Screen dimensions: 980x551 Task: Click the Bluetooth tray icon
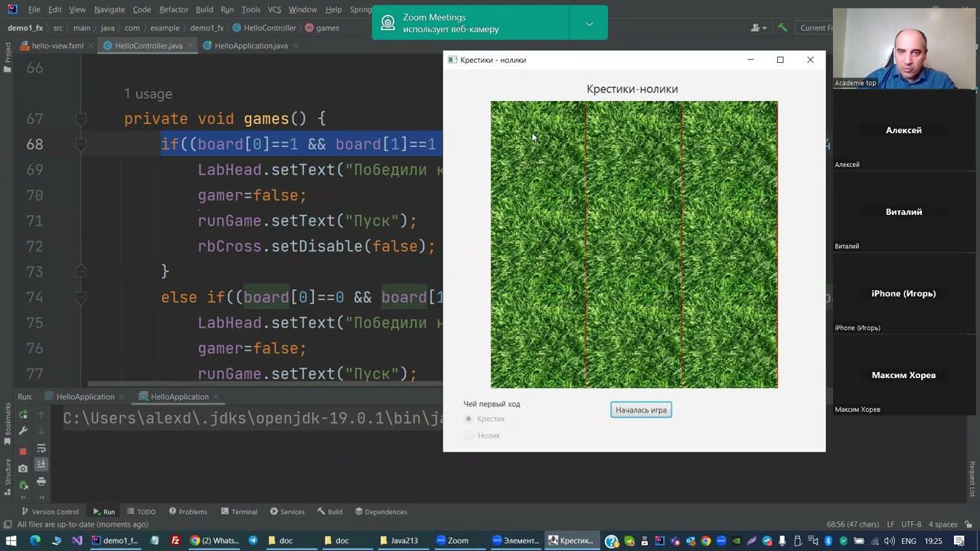pyautogui.click(x=828, y=540)
